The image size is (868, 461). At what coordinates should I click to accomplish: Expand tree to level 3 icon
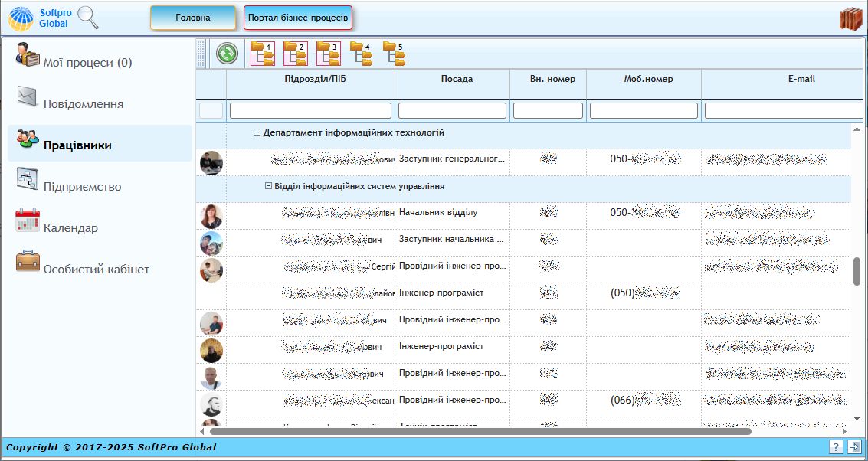click(328, 54)
